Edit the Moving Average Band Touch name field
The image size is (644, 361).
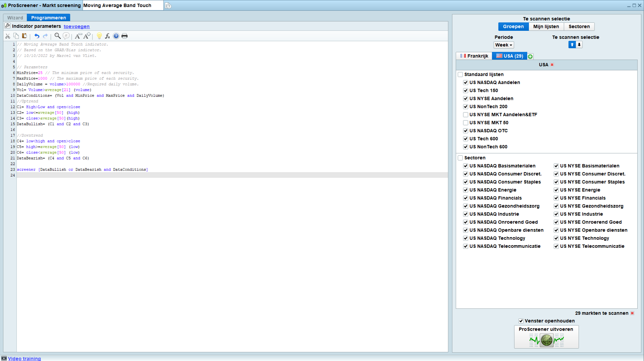123,5
